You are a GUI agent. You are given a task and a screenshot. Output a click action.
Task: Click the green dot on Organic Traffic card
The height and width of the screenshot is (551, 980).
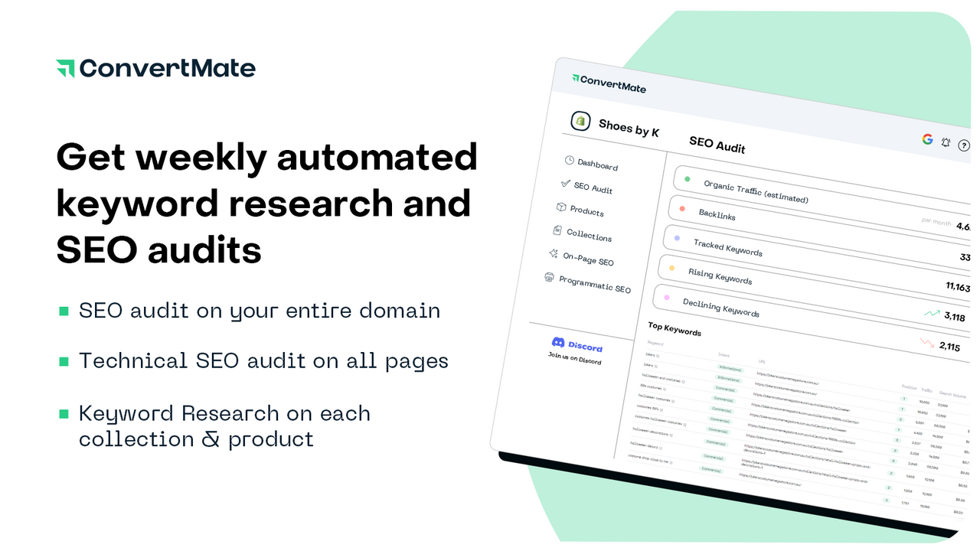(x=687, y=180)
